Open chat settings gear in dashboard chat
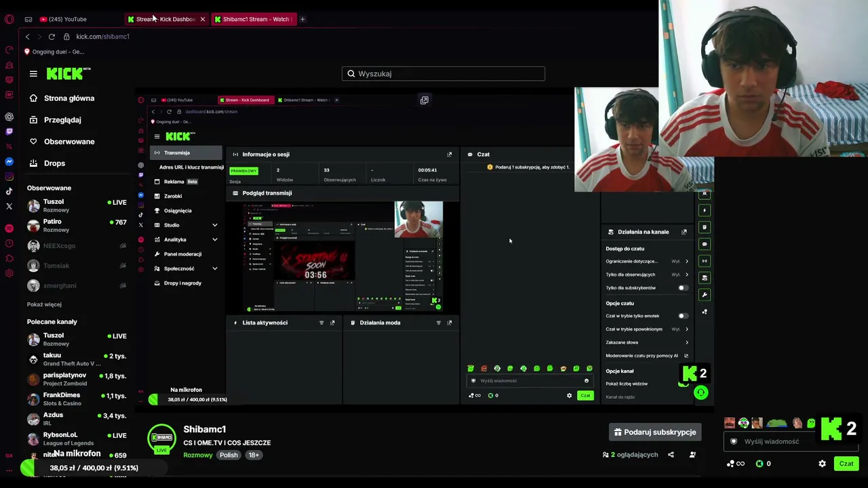 click(570, 395)
